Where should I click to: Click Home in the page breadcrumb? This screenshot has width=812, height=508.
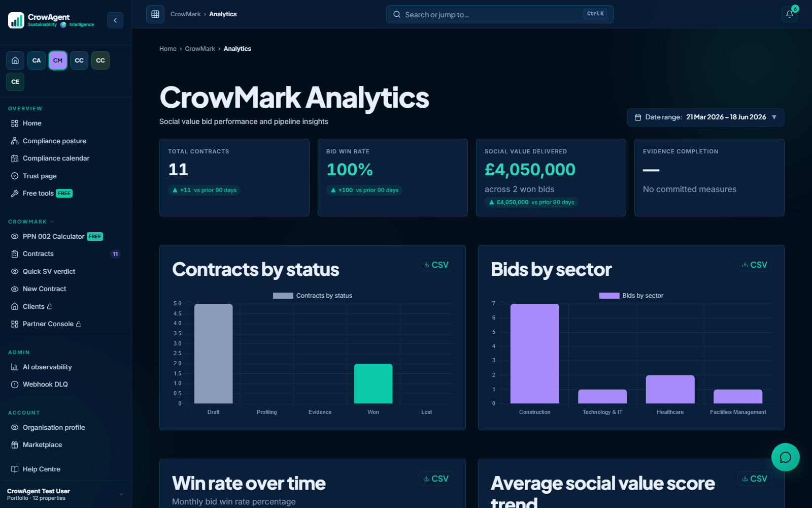click(168, 49)
